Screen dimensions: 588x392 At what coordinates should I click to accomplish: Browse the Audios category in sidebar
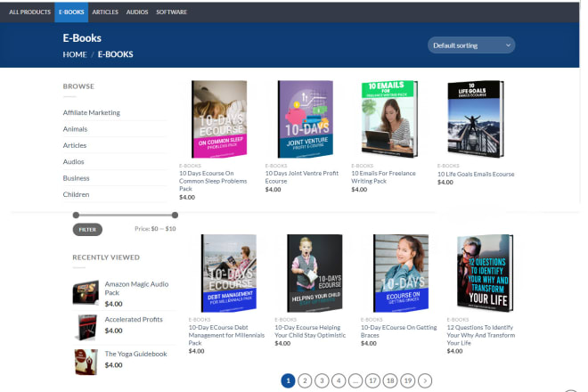(x=73, y=161)
